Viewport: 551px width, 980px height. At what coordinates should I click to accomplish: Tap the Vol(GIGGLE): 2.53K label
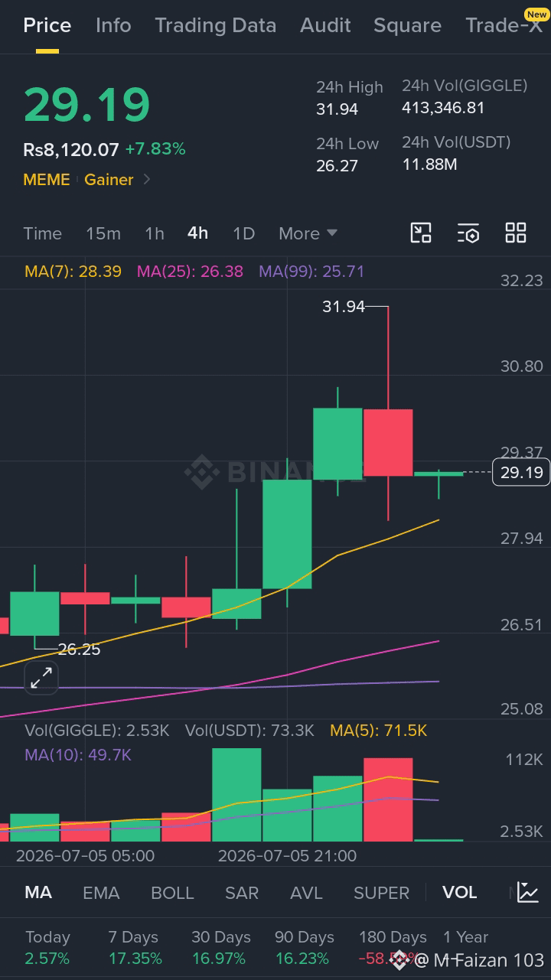[96, 731]
